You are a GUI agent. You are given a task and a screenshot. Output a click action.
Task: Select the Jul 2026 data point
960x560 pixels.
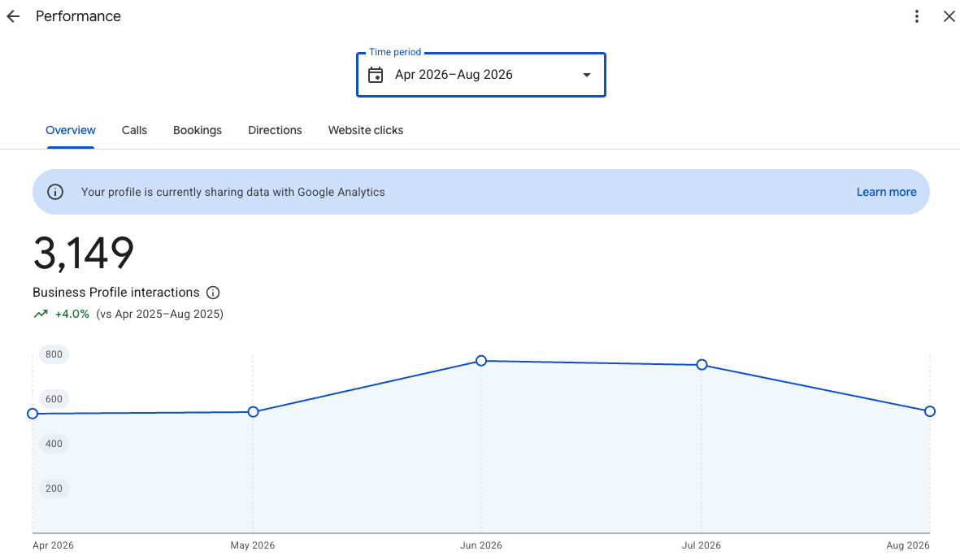pyautogui.click(x=702, y=365)
